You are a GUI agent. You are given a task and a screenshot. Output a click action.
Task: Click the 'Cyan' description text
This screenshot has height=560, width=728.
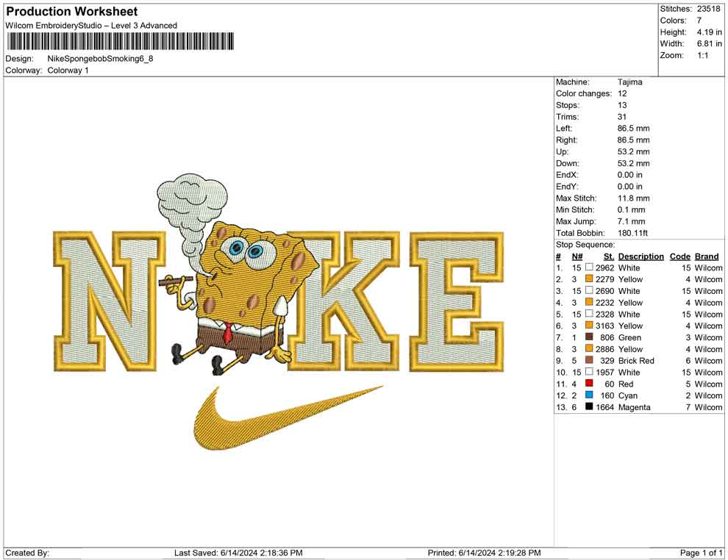tap(628, 395)
